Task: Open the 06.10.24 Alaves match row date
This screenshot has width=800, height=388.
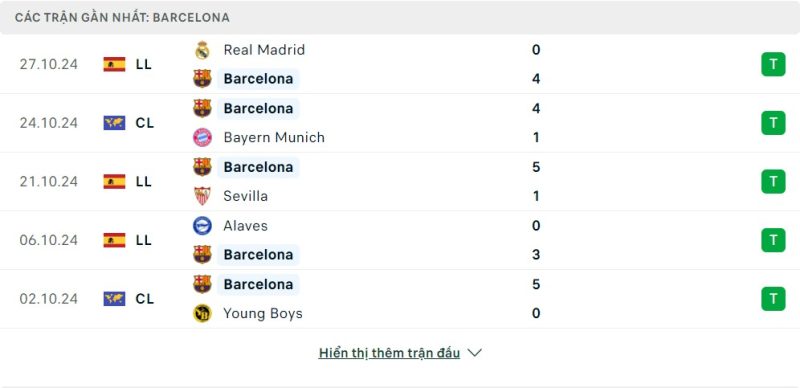Action: (49, 240)
